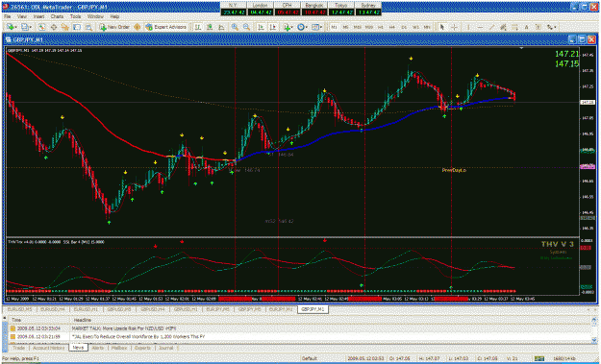Switch timeframe to MN
Screen dimensions: 601x364
pos(427,27)
